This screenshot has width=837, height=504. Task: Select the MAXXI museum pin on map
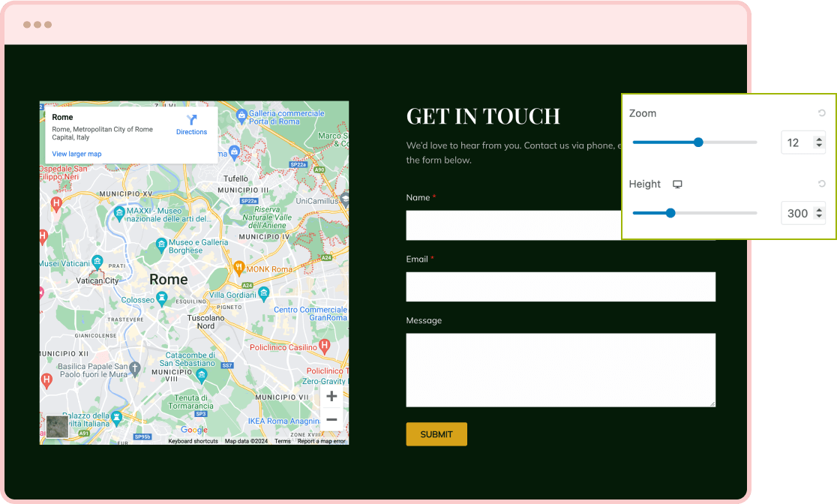(x=119, y=214)
